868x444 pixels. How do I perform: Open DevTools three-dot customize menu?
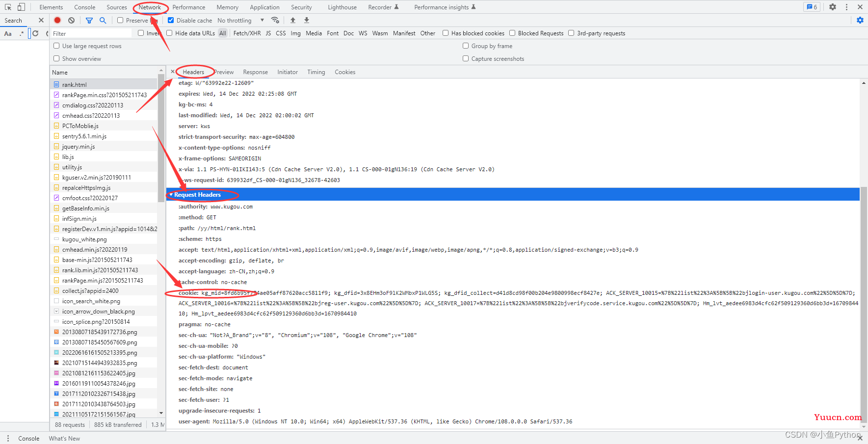coord(846,7)
